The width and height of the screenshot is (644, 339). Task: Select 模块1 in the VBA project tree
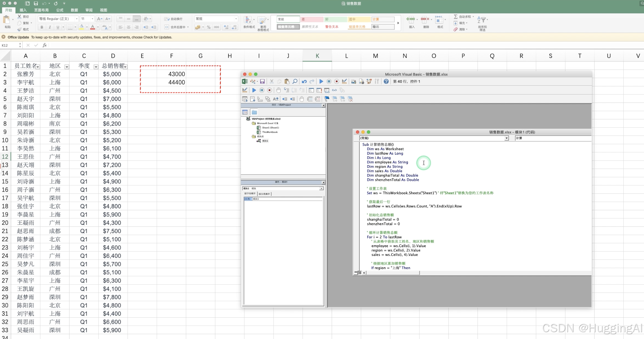265,141
